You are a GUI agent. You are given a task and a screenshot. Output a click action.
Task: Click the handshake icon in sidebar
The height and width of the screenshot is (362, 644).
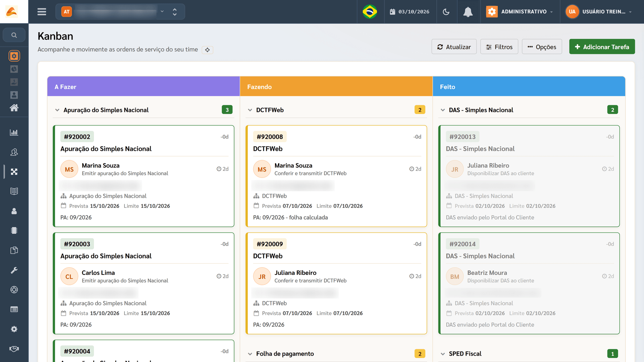click(14, 349)
